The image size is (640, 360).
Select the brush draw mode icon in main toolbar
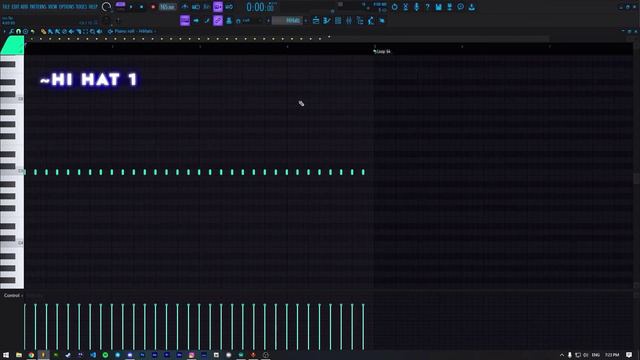point(207,20)
